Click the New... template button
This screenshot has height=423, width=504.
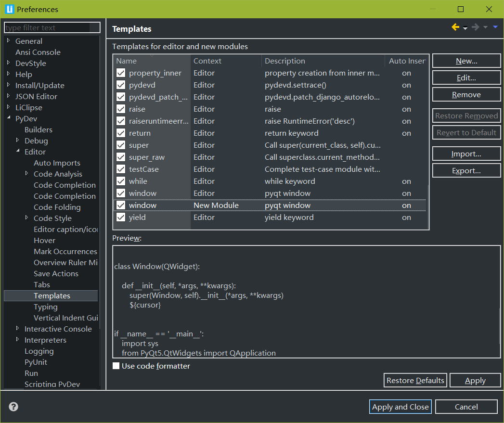coord(466,61)
